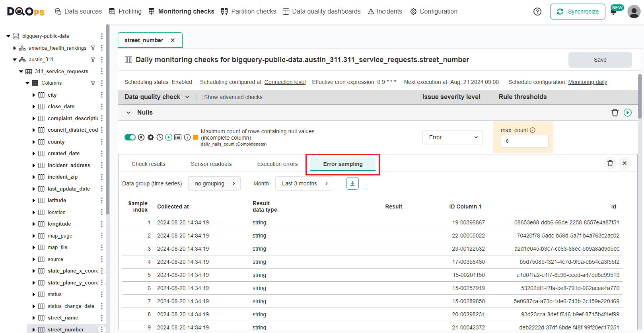The image size is (644, 333).
Task: Go to Profiling section
Action: 125,12
